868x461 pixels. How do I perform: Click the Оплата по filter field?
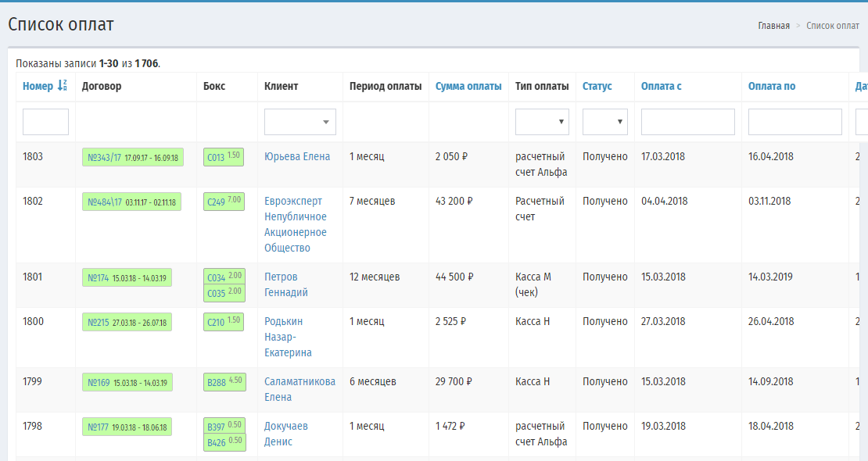coord(795,122)
